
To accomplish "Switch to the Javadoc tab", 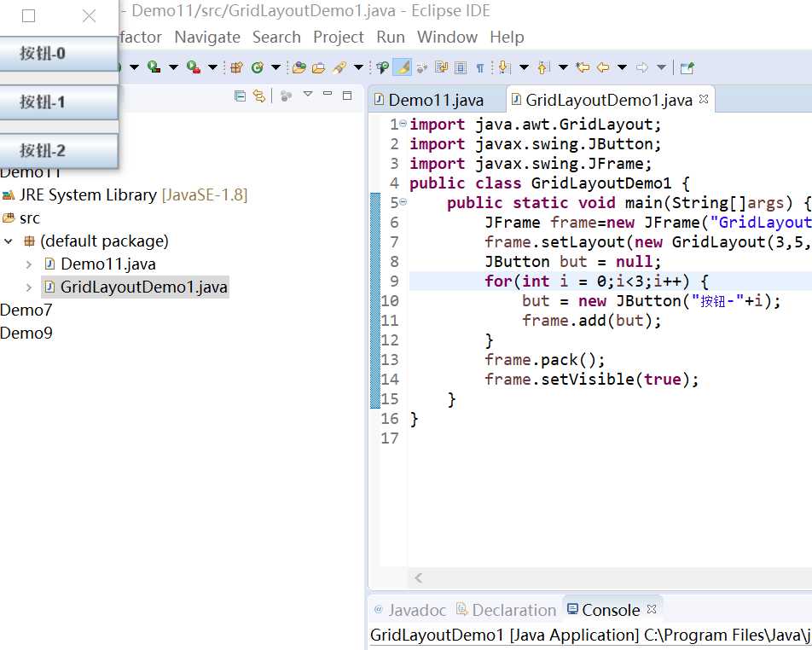I will click(409, 610).
